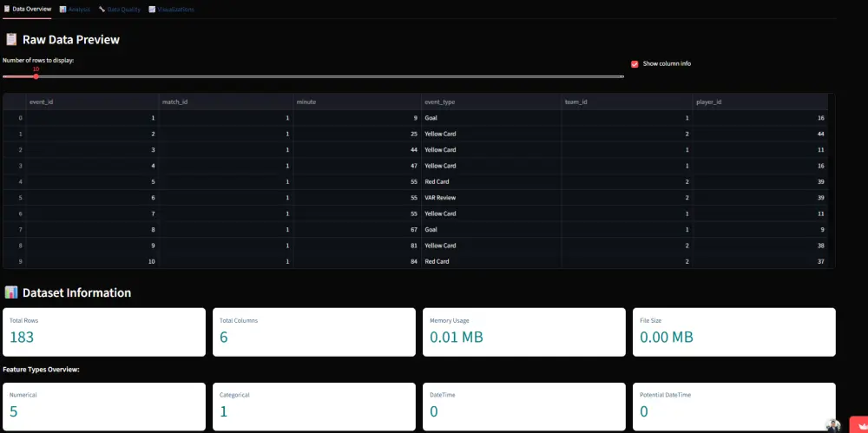
Task: Click the rows-to-display slider handle
Action: (36, 76)
